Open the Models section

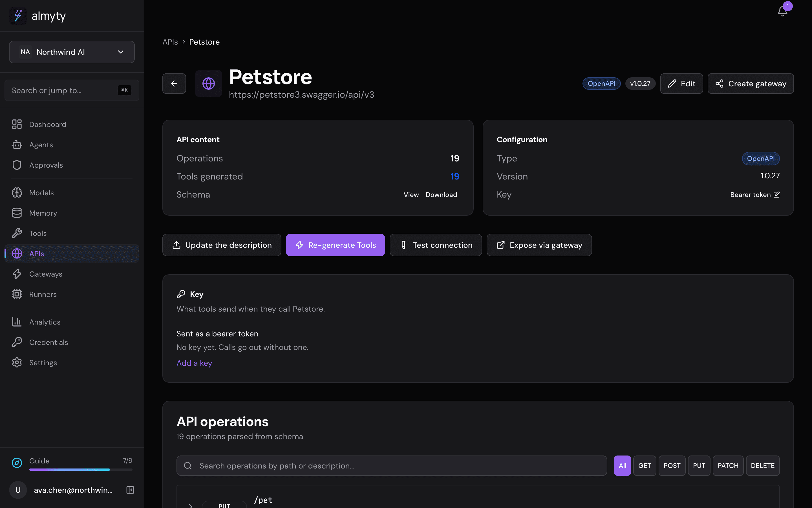pos(72,192)
